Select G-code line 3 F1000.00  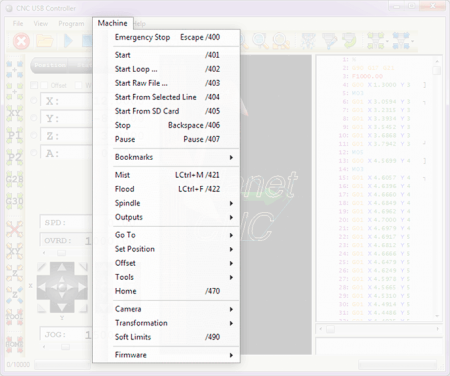pos(367,76)
